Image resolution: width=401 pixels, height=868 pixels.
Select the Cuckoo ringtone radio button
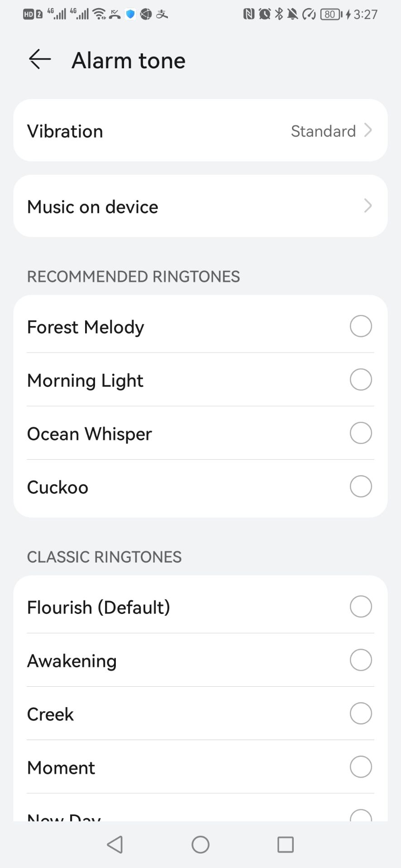click(x=361, y=486)
